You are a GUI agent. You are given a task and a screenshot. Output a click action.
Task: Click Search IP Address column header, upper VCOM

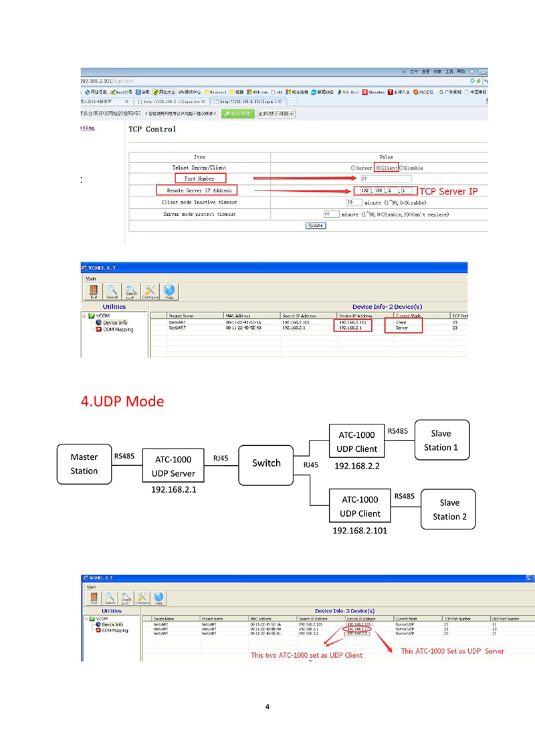[x=308, y=316]
